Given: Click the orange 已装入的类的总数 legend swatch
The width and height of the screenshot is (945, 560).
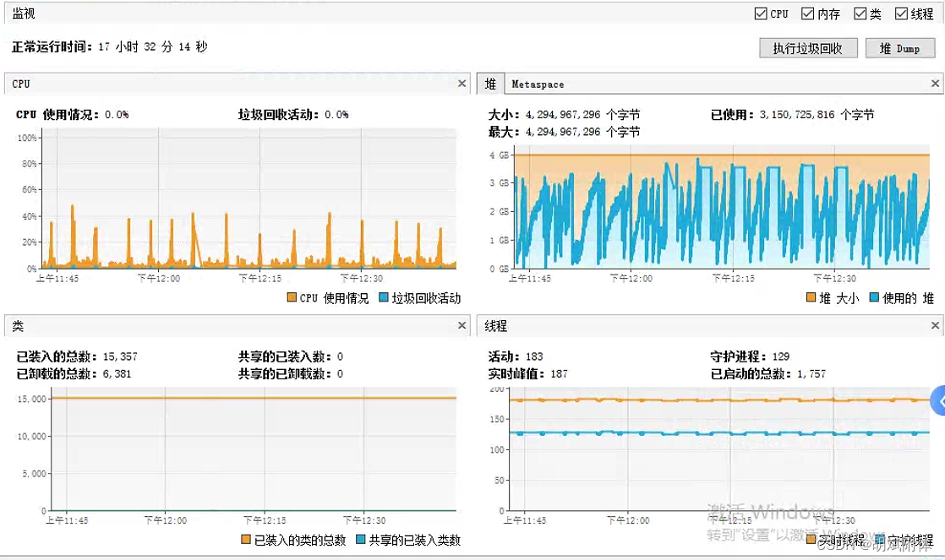Looking at the screenshot, I should click(x=246, y=540).
